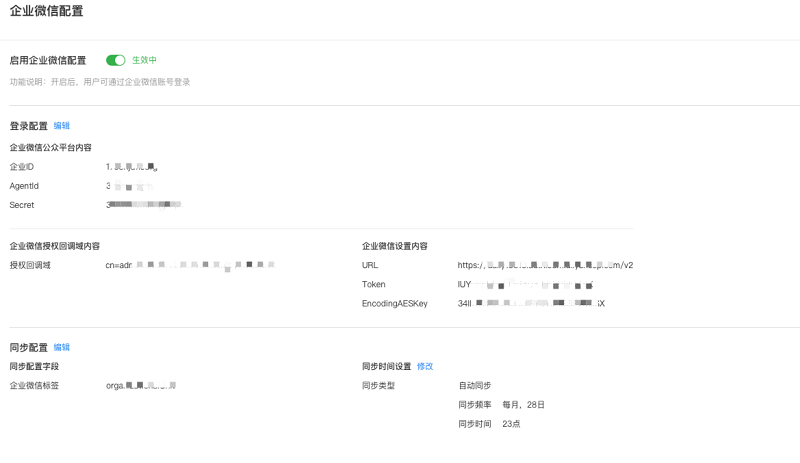
Task: Select the 企业ID value
Action: tap(132, 167)
